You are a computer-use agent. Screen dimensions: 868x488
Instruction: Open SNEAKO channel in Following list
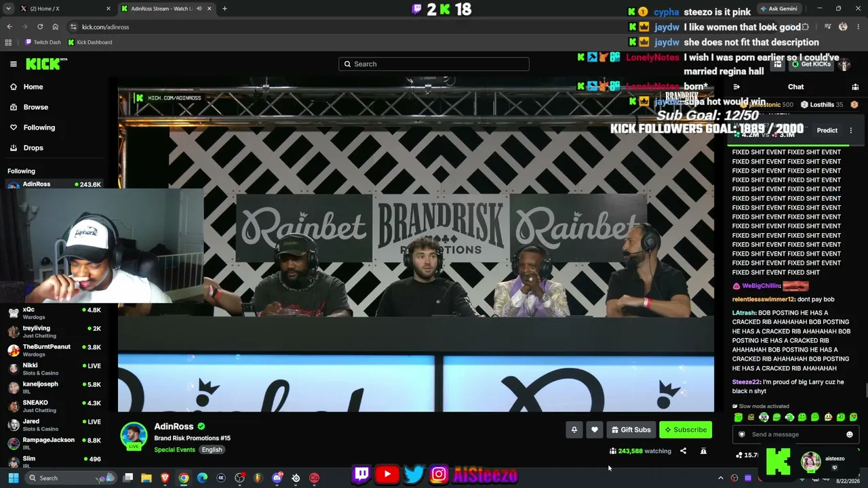tap(54, 406)
